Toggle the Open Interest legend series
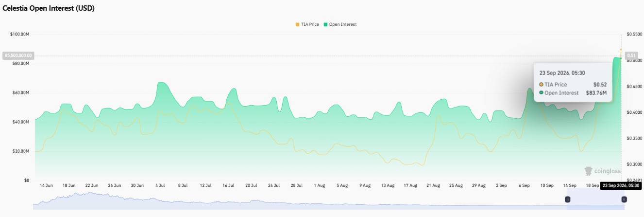Image resolution: width=644 pixels, height=217 pixels. click(340, 24)
